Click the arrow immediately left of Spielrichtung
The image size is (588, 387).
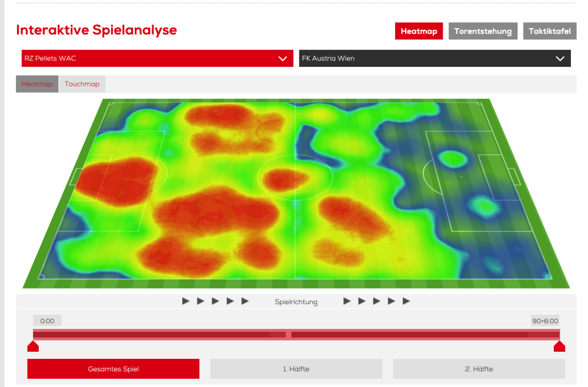(x=245, y=301)
